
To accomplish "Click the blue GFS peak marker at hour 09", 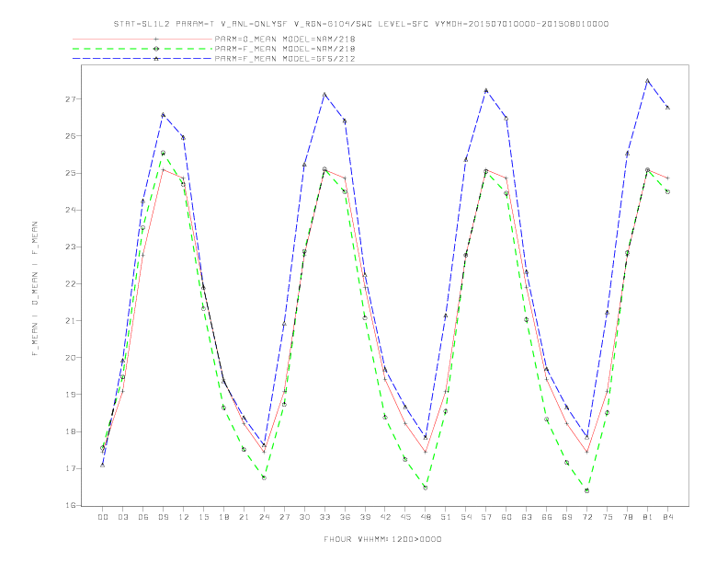I will click(163, 115).
